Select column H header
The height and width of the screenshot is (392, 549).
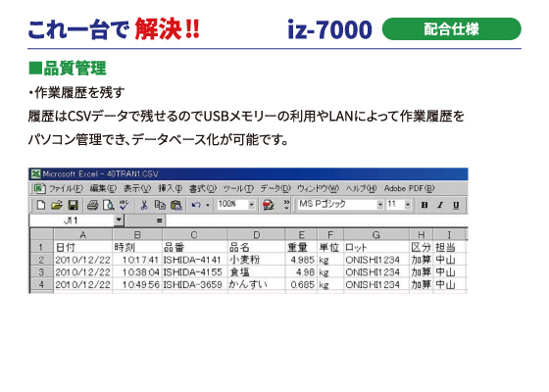(x=422, y=234)
